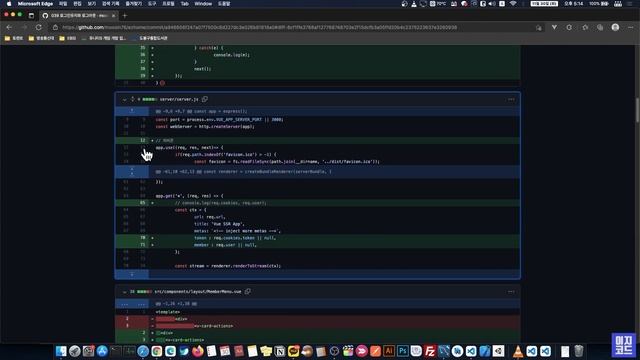The width and height of the screenshot is (640, 360).
Task: Select the src/components/layout/MemberMenu.vue file name
Action: (198, 292)
